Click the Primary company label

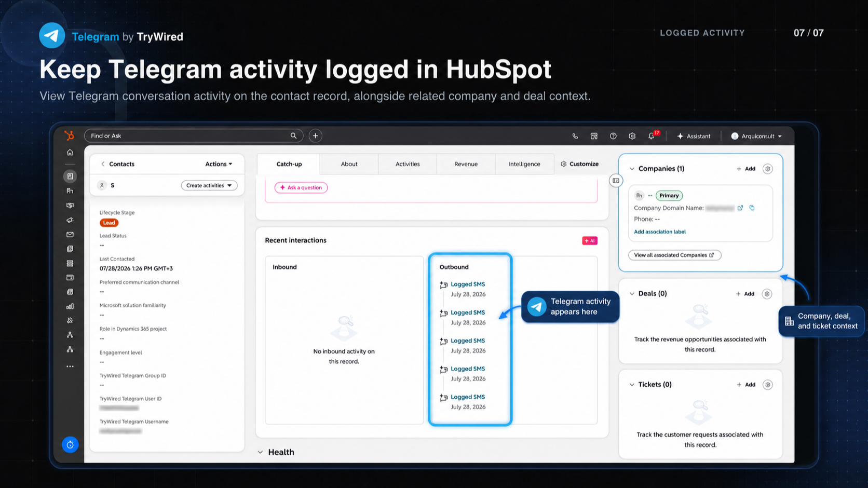[669, 196]
